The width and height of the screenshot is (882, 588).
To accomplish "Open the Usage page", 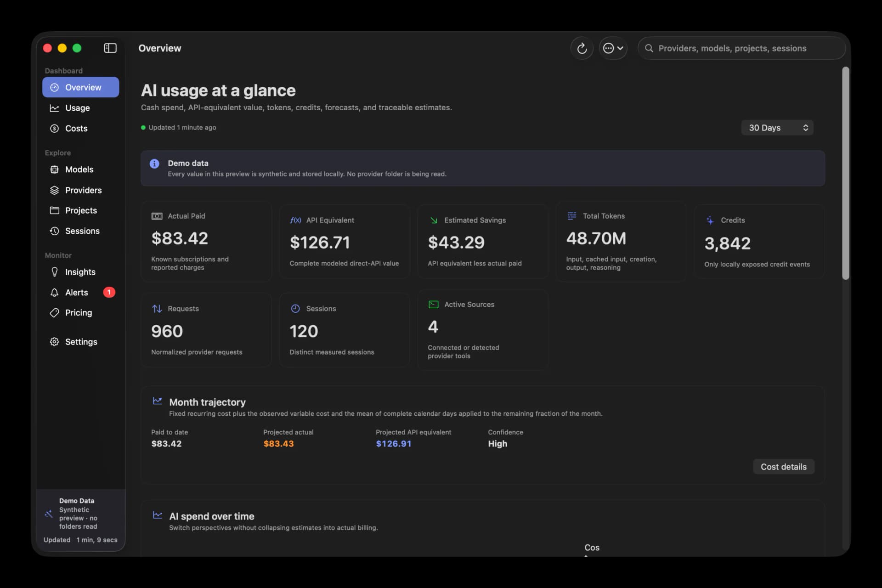I will click(81, 108).
